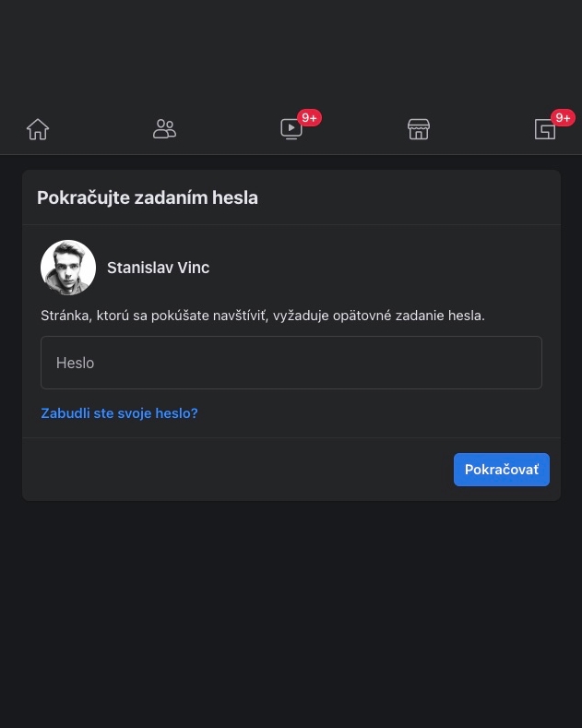Click the empty dialog footer beside Pokračovať
582x728 pixels.
[238, 470]
